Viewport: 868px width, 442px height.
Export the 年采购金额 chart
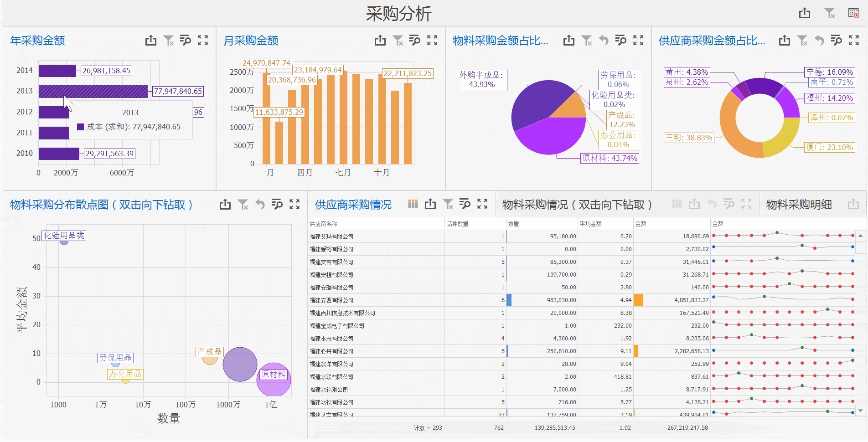pos(151,40)
